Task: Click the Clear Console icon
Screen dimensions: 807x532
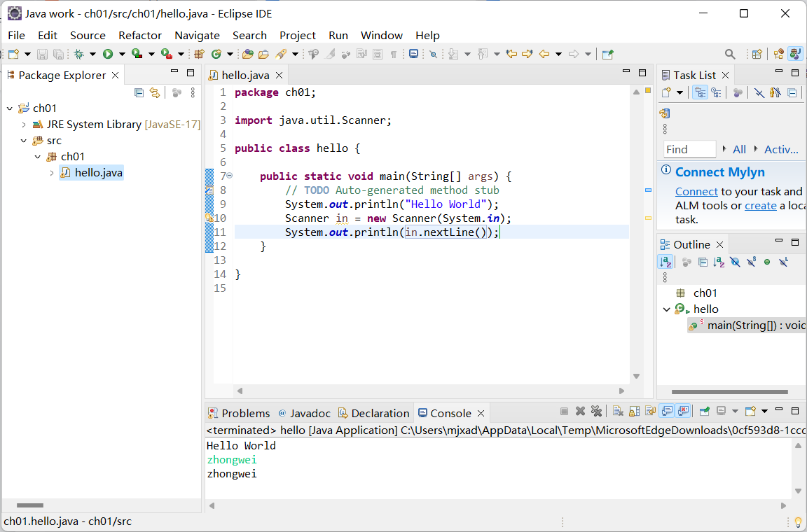Action: 618,411
